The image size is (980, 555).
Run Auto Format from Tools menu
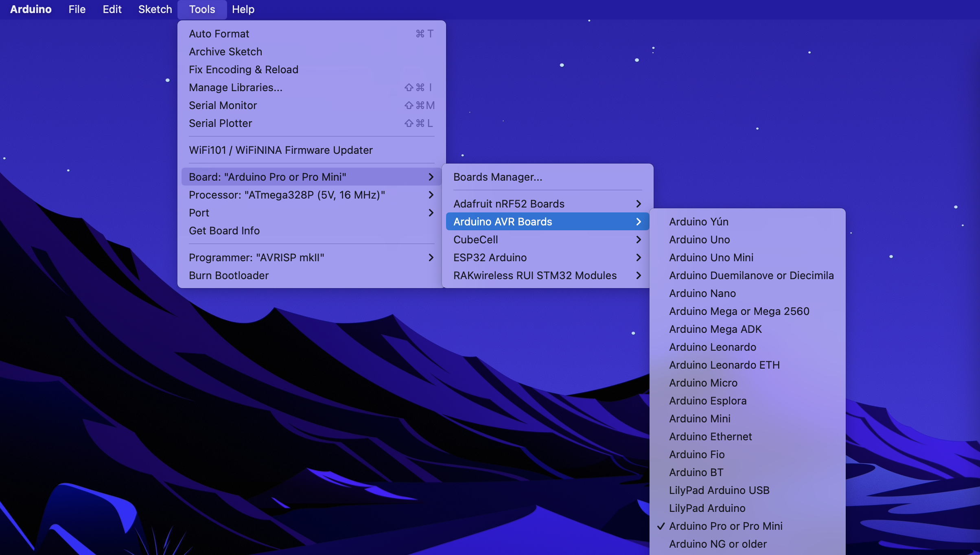pos(219,34)
